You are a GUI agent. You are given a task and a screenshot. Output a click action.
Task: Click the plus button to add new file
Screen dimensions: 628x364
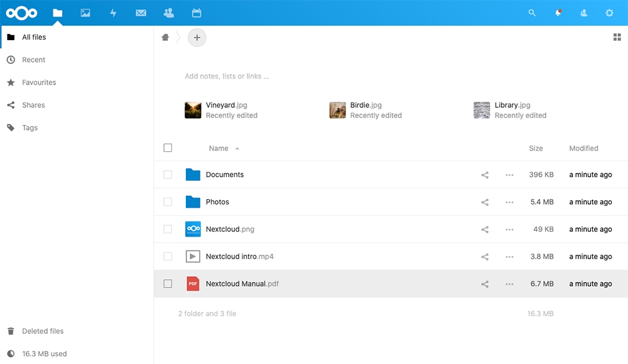(x=197, y=38)
